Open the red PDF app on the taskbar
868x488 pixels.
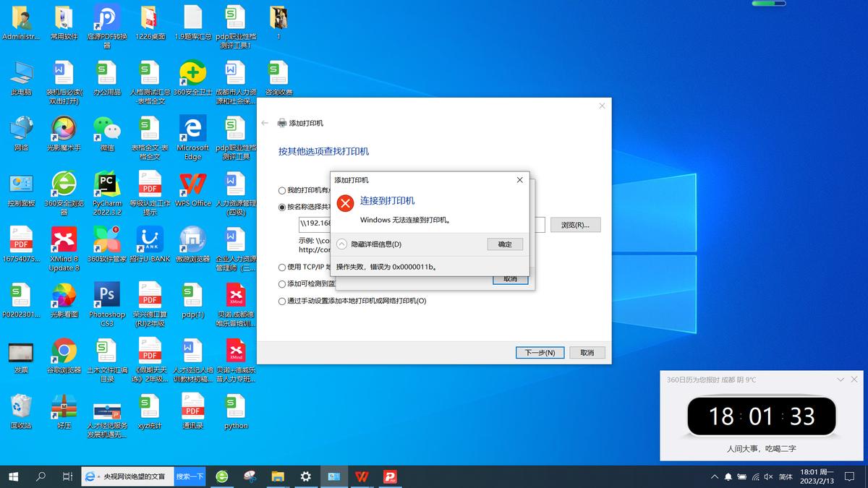390,476
